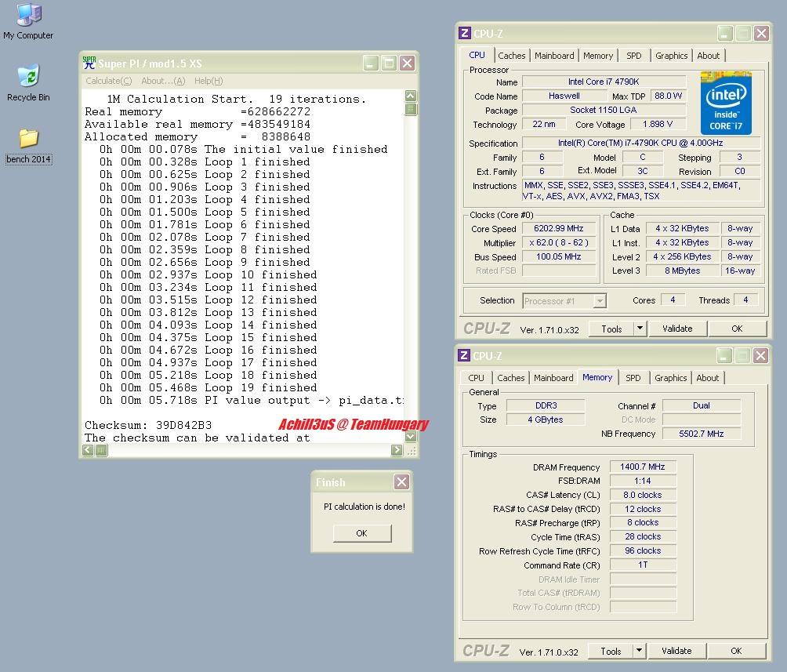This screenshot has height=672, width=787.
Task: Select CPU tab in upper CPU-Z
Action: 477,55
